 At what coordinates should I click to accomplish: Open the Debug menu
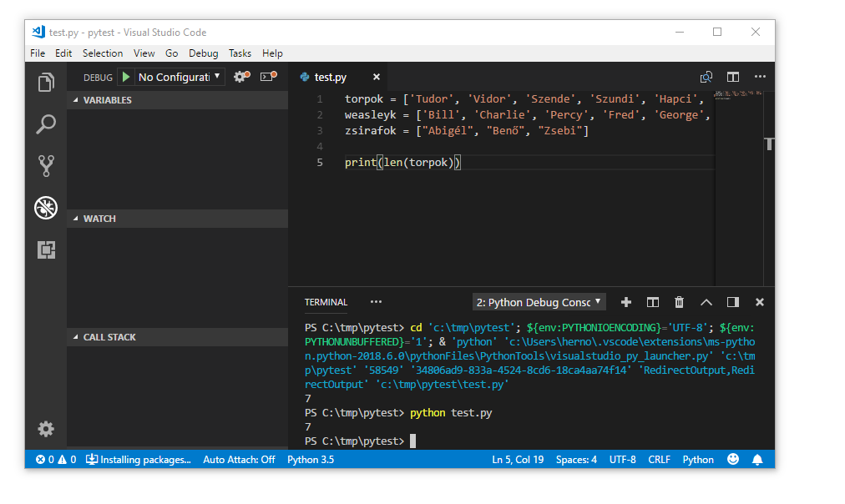(203, 53)
